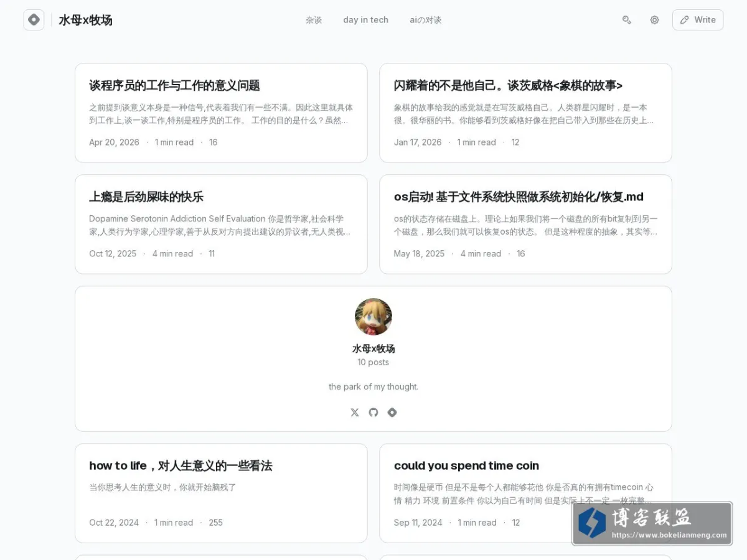Click the 10 posts count text
This screenshot has height=560, width=747.
point(374,362)
